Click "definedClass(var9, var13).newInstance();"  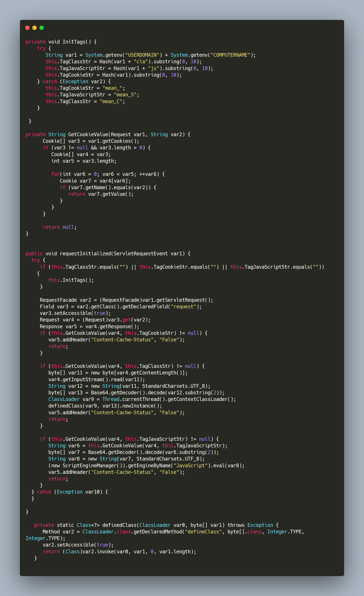click(x=105, y=406)
